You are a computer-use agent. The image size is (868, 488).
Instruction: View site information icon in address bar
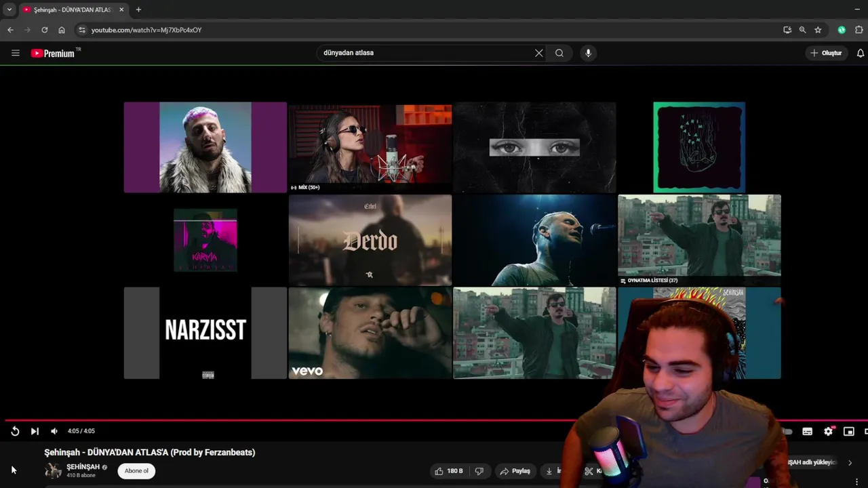(x=82, y=30)
